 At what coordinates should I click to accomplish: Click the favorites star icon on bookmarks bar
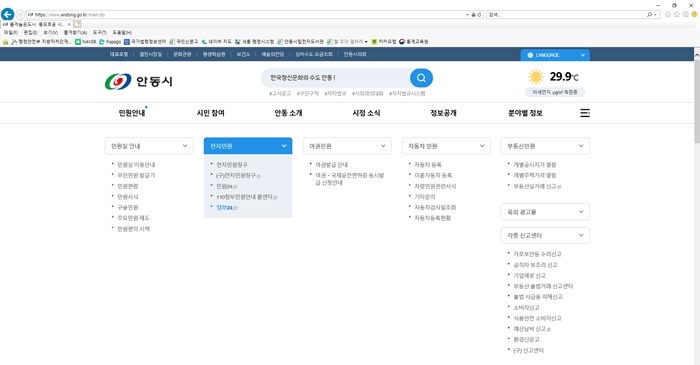pos(5,42)
